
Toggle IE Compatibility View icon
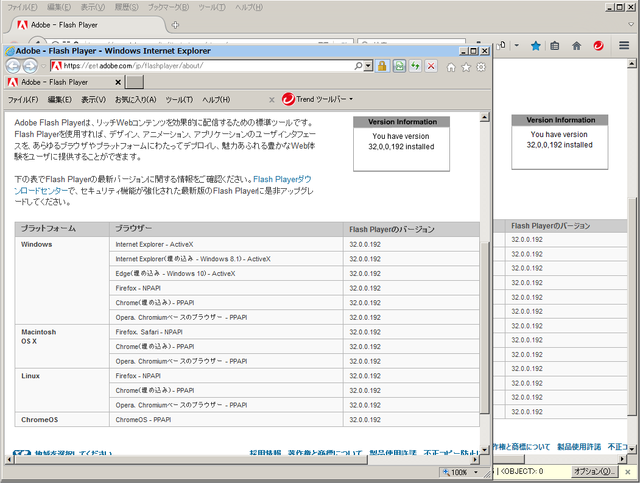click(x=399, y=66)
